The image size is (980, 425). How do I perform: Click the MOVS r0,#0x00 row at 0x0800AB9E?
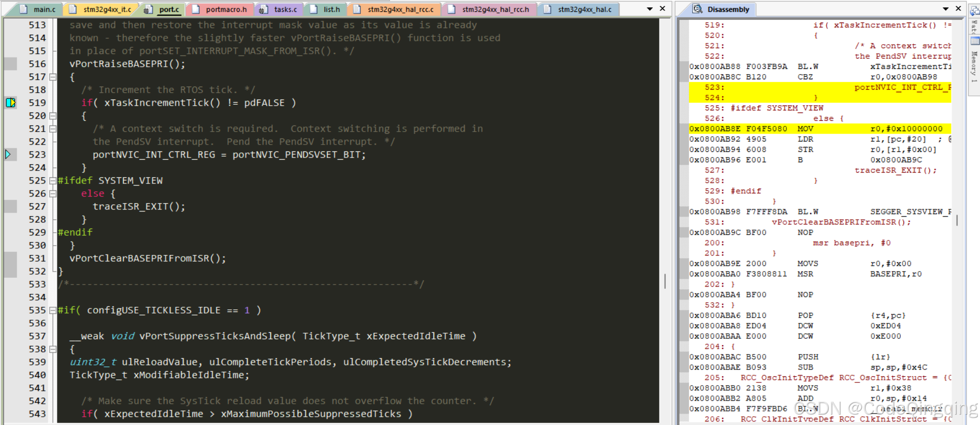point(820,263)
